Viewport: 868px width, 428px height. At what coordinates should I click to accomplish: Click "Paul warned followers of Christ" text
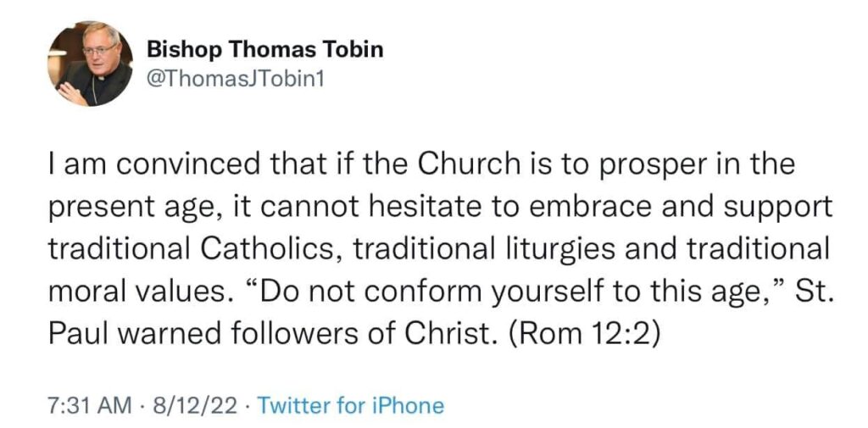point(270,330)
